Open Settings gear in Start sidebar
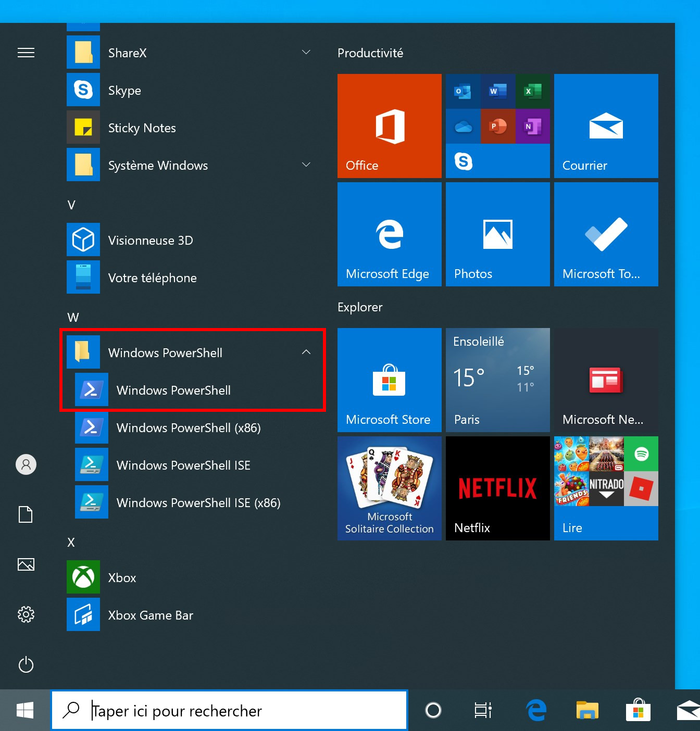The image size is (700, 731). [26, 614]
